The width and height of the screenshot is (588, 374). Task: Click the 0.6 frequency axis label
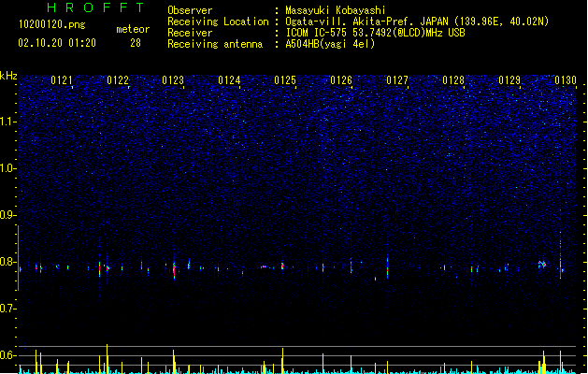pyautogui.click(x=7, y=355)
